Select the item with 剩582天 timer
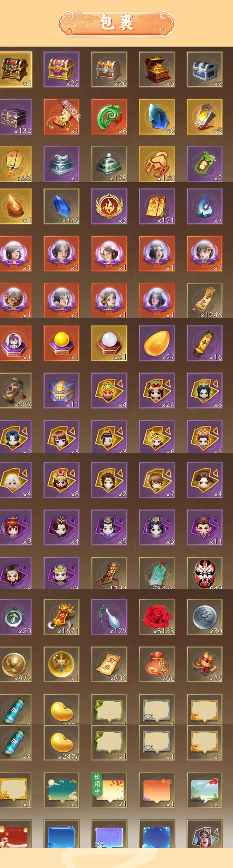Image resolution: width=233 pixels, height=868 pixels. [62, 117]
